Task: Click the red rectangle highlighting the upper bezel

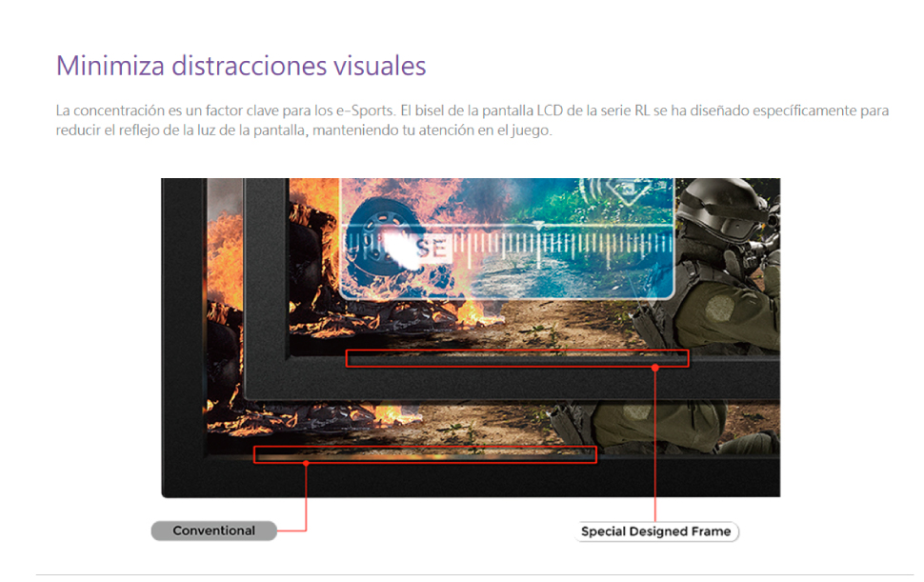Action: click(x=516, y=358)
